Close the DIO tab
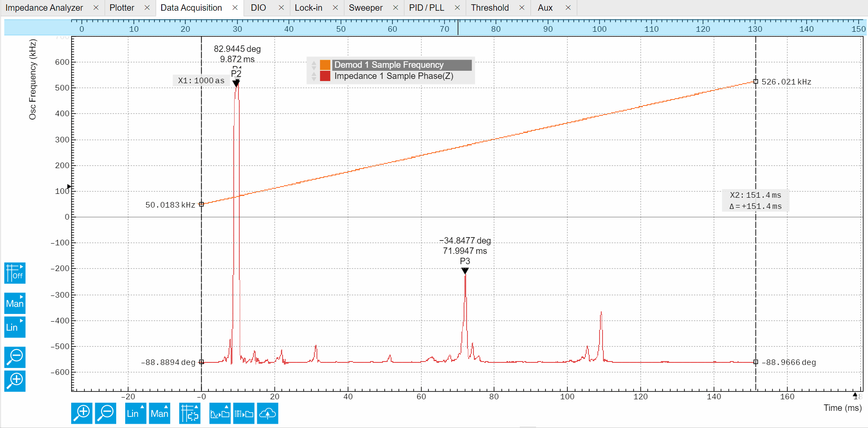This screenshot has height=428, width=868. tap(282, 7)
